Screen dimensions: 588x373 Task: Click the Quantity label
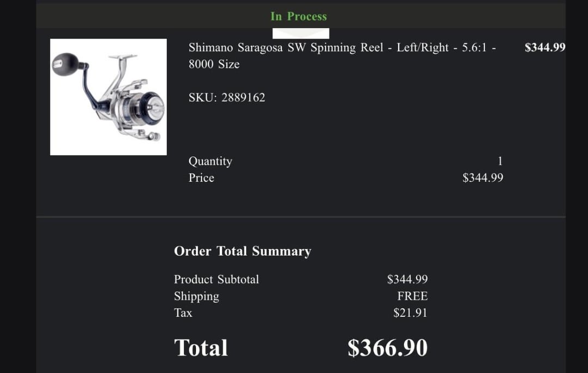click(x=210, y=161)
